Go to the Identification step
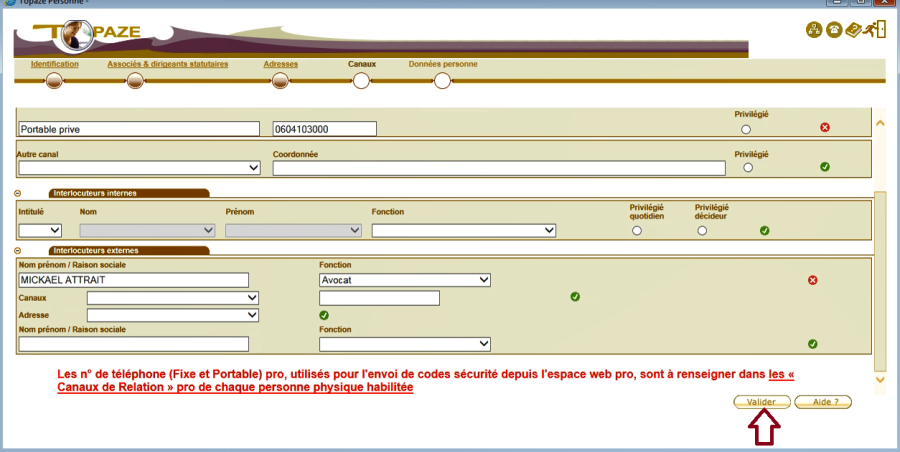Image resolution: width=900 pixels, height=452 pixels. pyautogui.click(x=54, y=64)
